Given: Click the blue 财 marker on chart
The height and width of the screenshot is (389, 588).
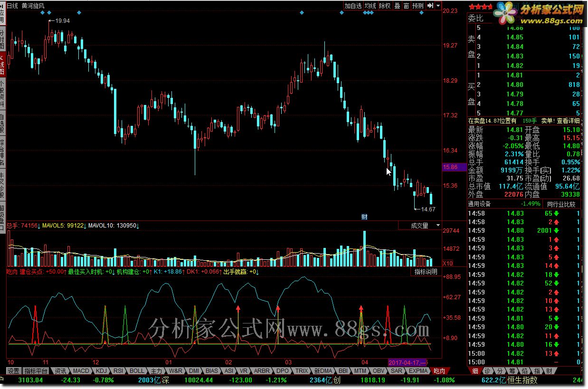Looking at the screenshot, I should [x=364, y=217].
